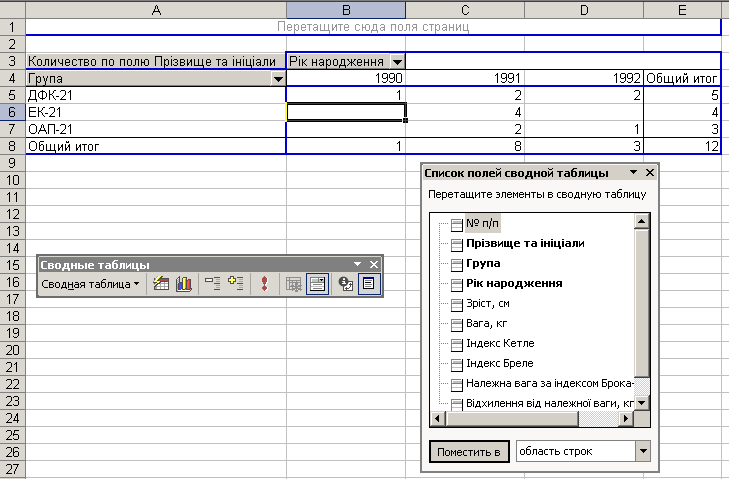Select the Індекс Бреле field
Image resolution: width=729 pixels, height=479 pixels.
coord(500,363)
